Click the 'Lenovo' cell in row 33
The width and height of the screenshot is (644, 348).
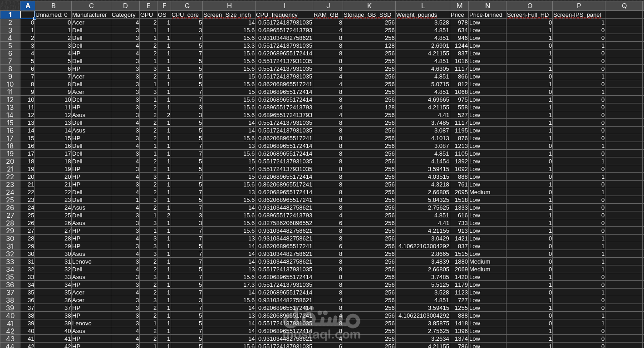91,261
